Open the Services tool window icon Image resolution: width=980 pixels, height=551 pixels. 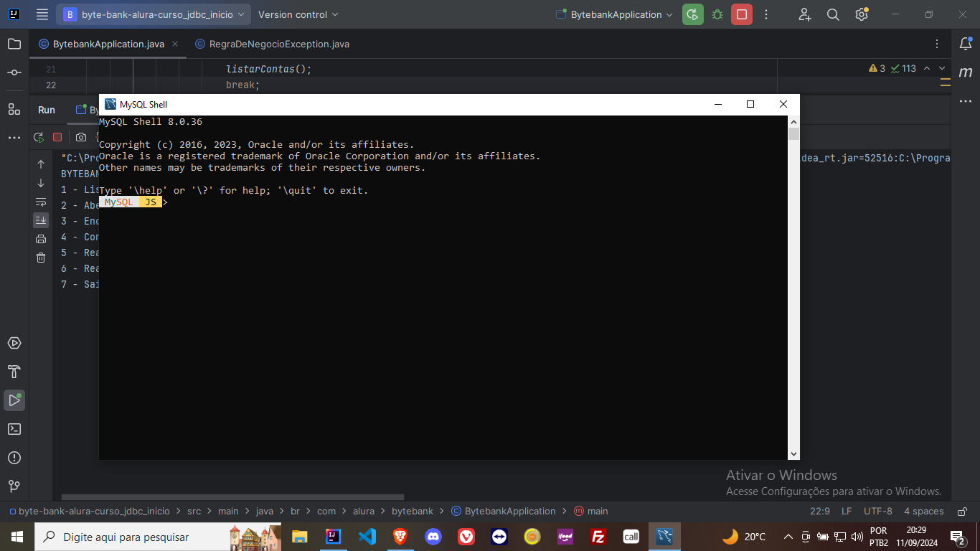[x=14, y=343]
